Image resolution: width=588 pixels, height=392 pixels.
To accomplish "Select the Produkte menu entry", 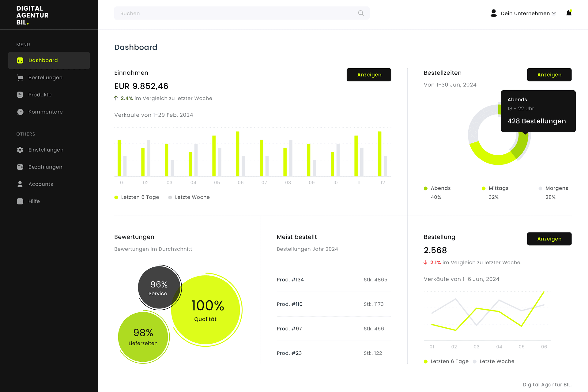I will tap(40, 95).
